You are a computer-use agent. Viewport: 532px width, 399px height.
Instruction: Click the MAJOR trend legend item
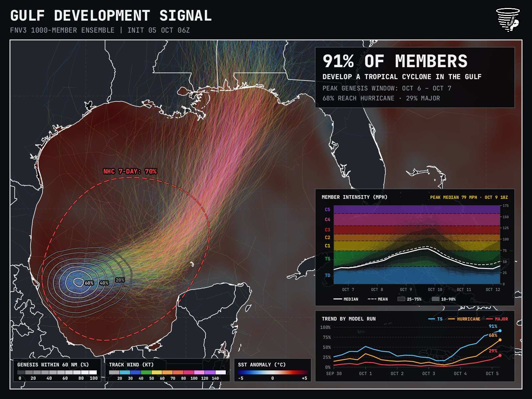(497, 319)
